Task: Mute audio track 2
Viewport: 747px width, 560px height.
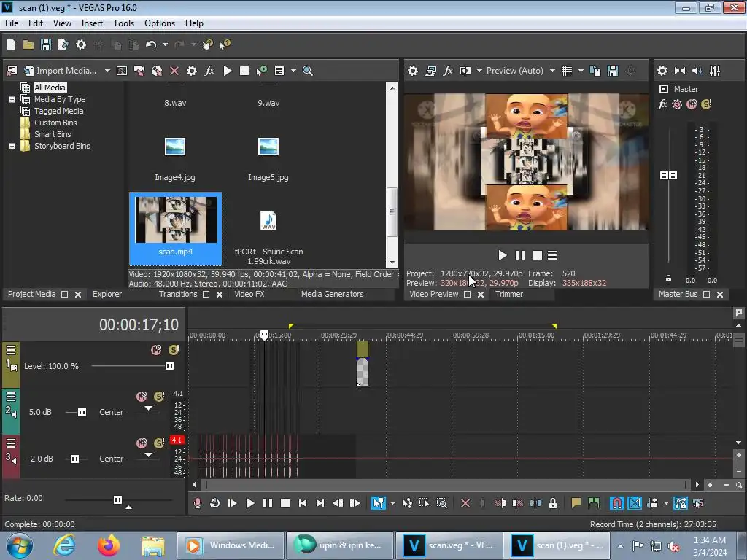Action: click(x=142, y=397)
